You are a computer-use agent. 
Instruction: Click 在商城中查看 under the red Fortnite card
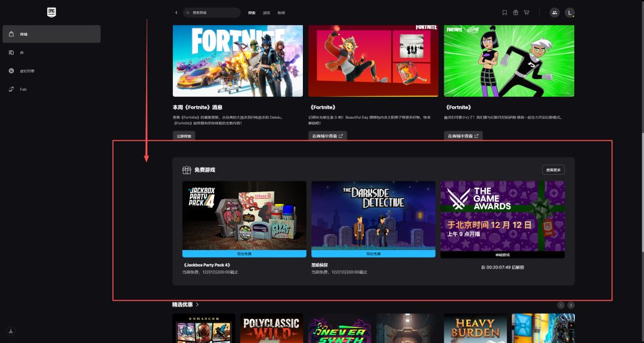tap(328, 136)
